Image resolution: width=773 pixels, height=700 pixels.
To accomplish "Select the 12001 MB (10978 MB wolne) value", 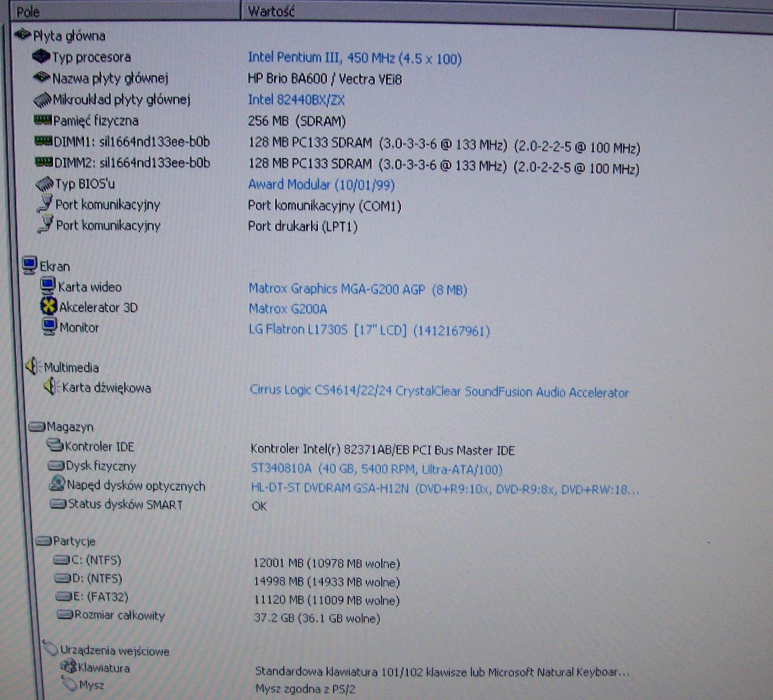I will pos(327,563).
